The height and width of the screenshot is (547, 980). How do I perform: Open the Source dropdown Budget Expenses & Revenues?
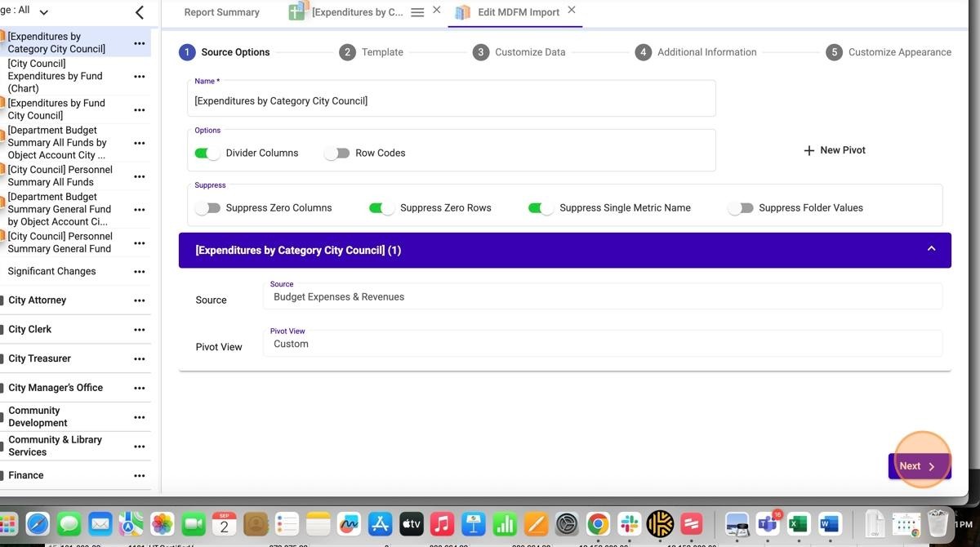pyautogui.click(x=603, y=296)
